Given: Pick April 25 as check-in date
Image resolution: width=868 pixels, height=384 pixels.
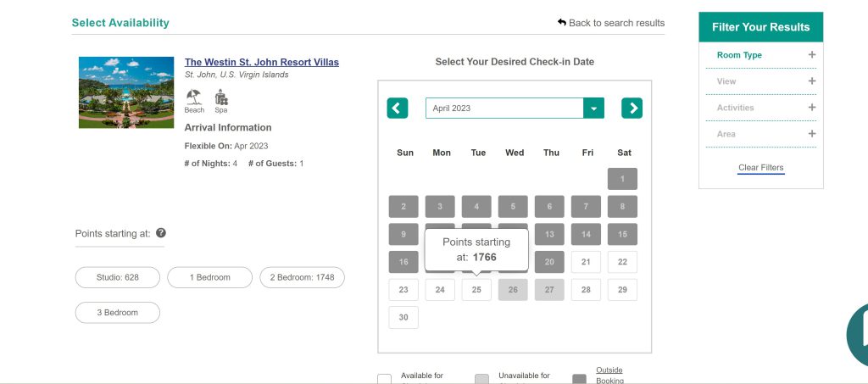Looking at the screenshot, I should (476, 290).
